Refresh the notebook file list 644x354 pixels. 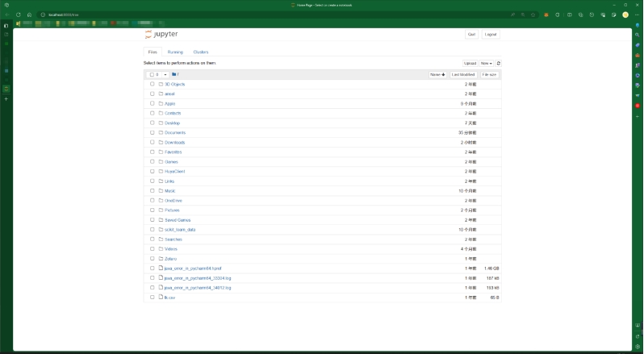pos(499,63)
